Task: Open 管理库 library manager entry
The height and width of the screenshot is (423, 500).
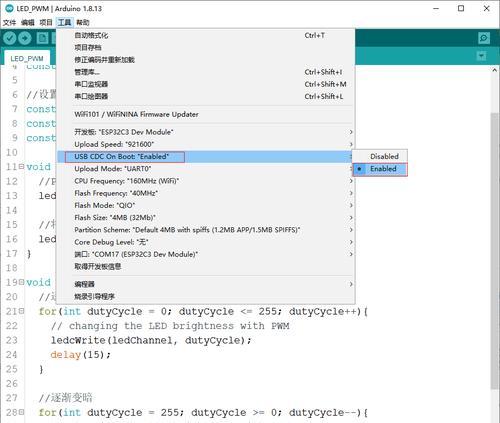Action: point(205,72)
